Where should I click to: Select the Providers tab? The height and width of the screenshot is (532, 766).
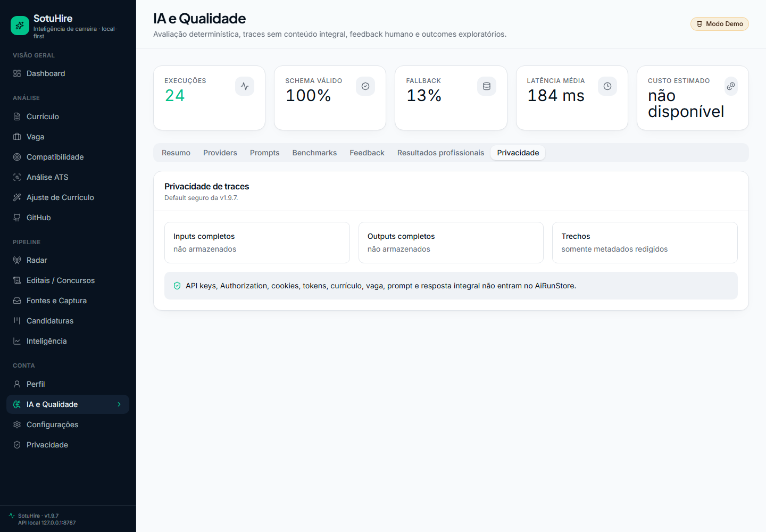pos(220,153)
